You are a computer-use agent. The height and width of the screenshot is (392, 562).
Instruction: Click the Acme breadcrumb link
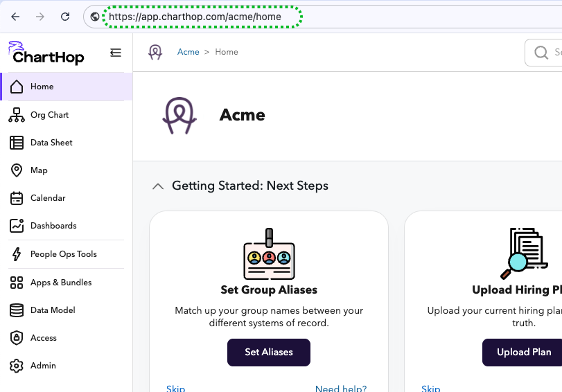pos(188,52)
